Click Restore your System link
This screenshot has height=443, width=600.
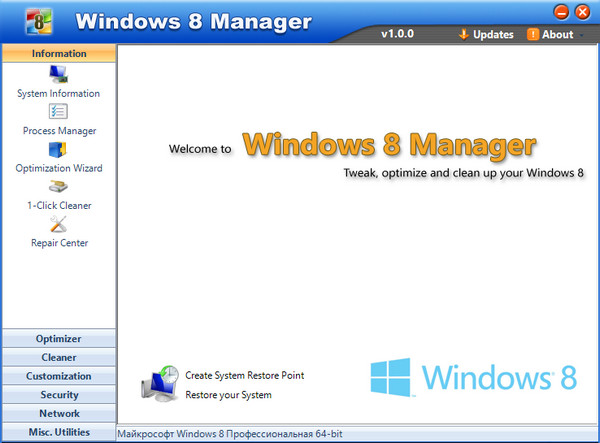228,395
